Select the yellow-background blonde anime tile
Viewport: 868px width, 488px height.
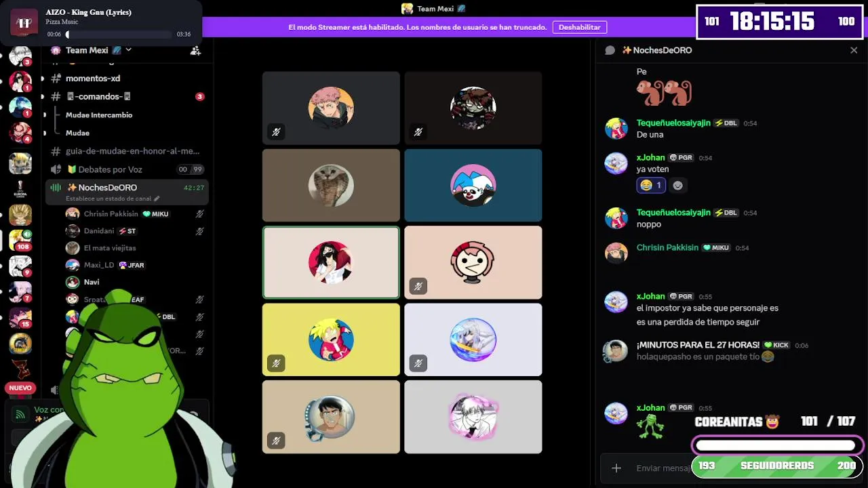331,340
